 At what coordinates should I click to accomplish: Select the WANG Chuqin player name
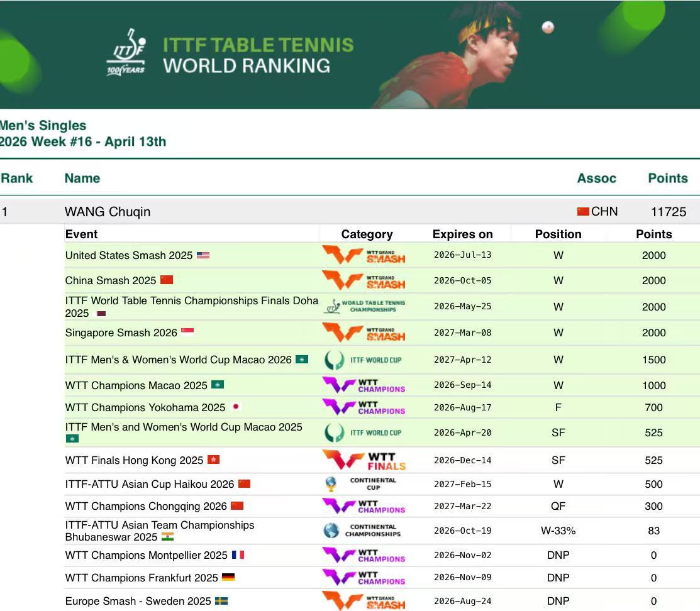[x=108, y=212]
